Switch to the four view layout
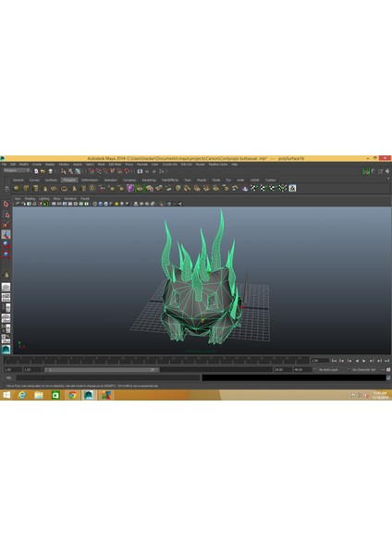This screenshot has height=555, width=392. 6,297
